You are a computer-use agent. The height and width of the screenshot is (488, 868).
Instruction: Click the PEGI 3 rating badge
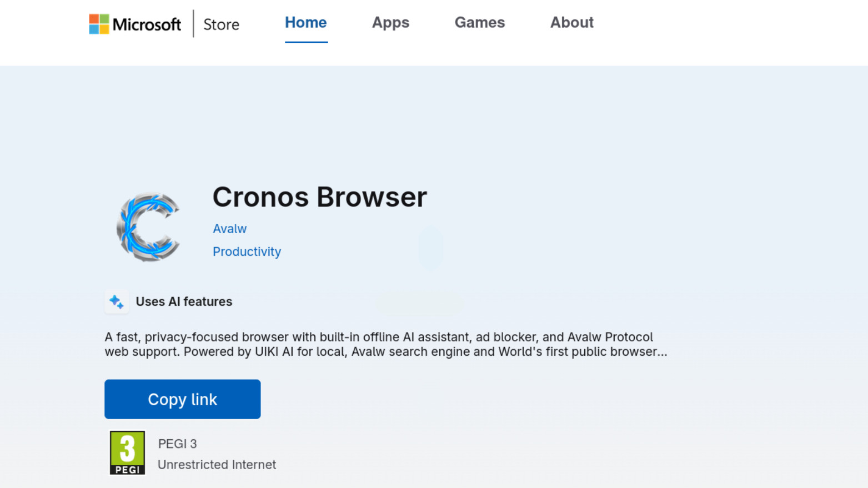pyautogui.click(x=127, y=452)
